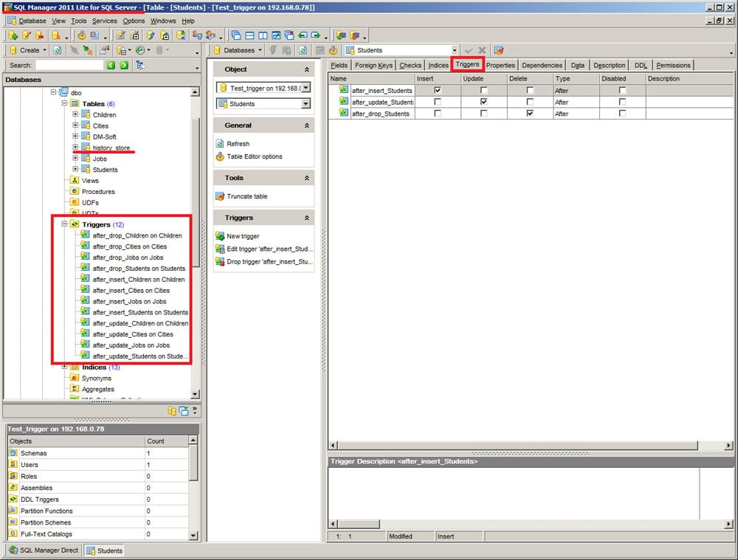Open the Test_trigger database combo box

click(306, 88)
